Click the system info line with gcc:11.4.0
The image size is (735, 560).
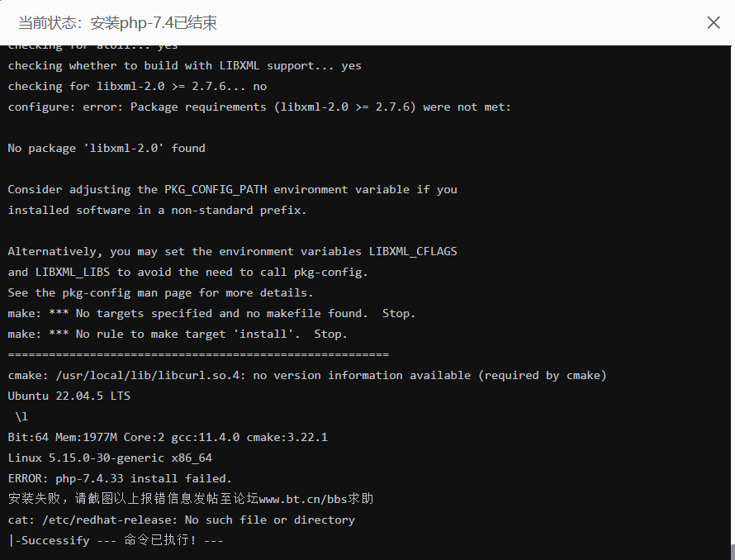tap(168, 437)
